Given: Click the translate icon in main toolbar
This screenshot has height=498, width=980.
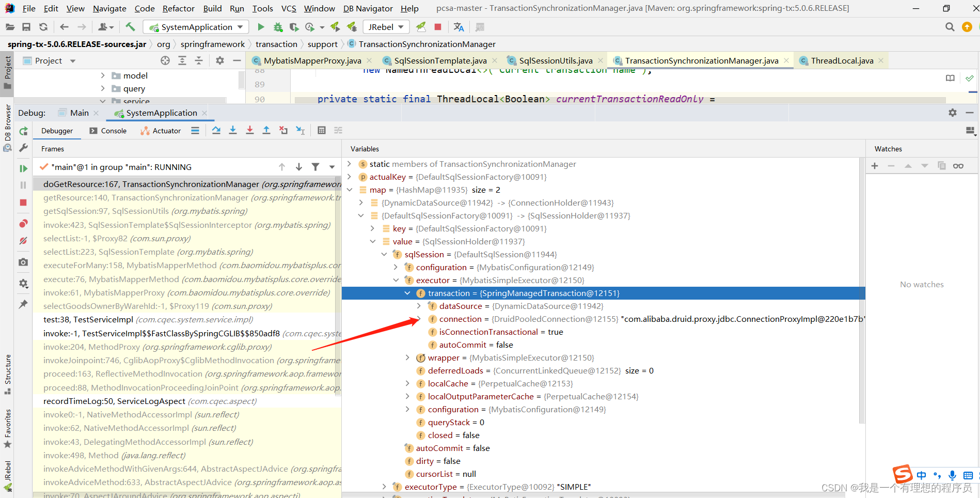Looking at the screenshot, I should pyautogui.click(x=459, y=27).
